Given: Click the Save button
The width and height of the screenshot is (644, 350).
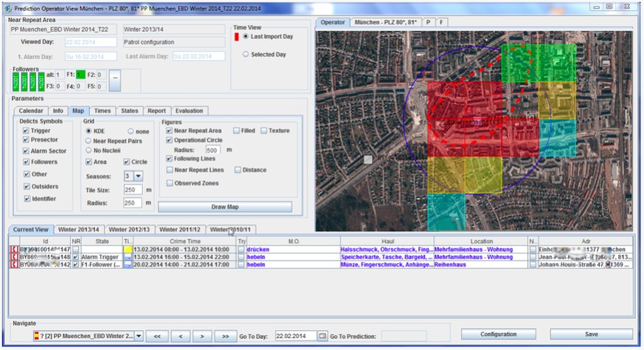Looking at the screenshot, I should pos(590,334).
